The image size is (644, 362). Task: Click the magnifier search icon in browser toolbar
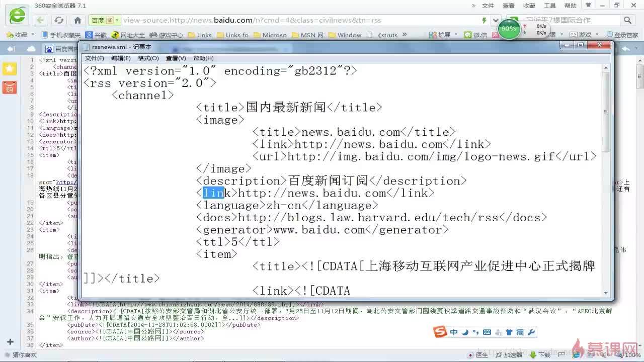point(627,20)
